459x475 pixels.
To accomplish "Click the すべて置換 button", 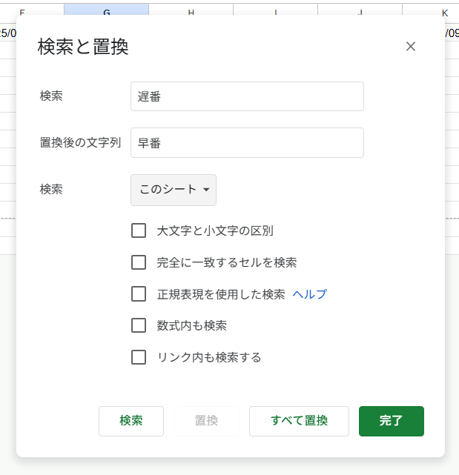I will pyautogui.click(x=299, y=421).
